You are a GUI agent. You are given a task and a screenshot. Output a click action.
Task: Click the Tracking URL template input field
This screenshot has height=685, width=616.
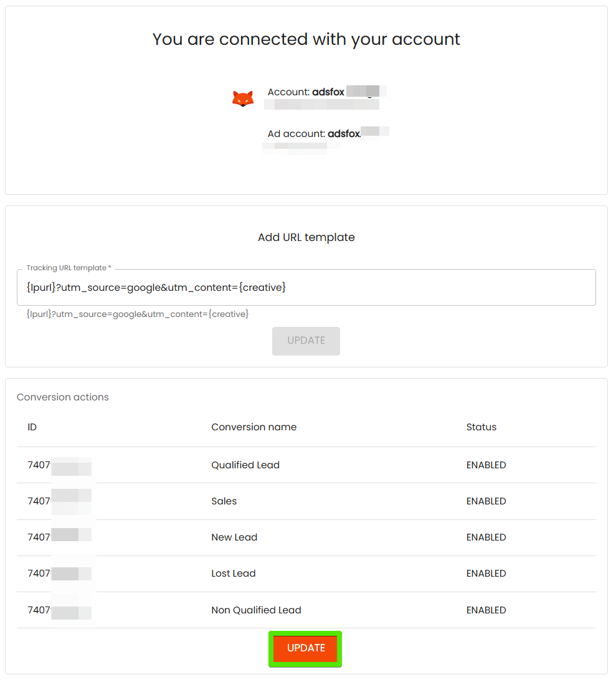306,288
